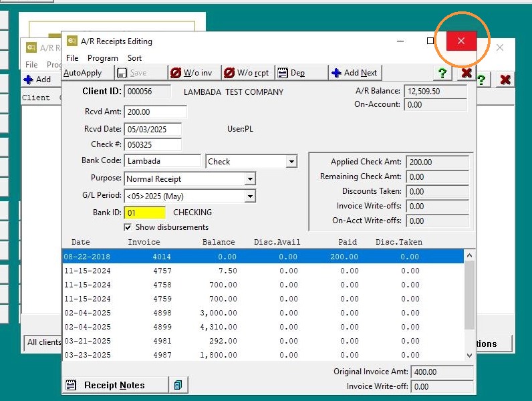
Task: Click the Applied Check Amt value
Action: [438, 162]
